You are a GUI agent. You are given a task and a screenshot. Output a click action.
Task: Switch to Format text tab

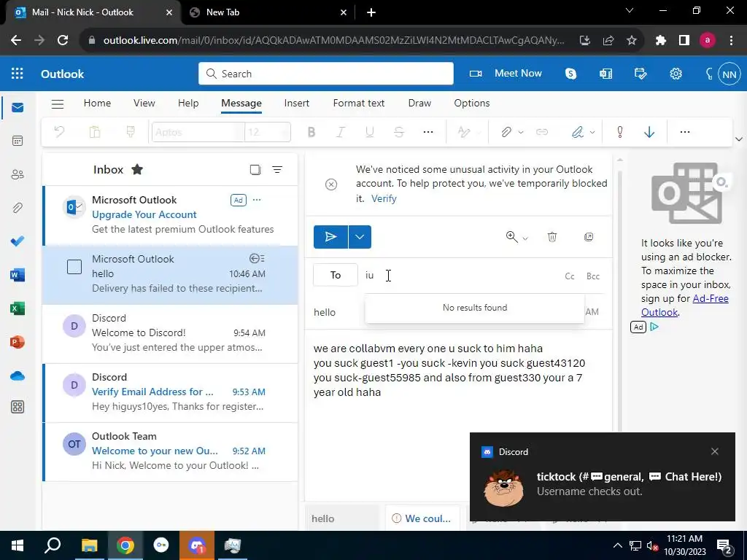(359, 103)
